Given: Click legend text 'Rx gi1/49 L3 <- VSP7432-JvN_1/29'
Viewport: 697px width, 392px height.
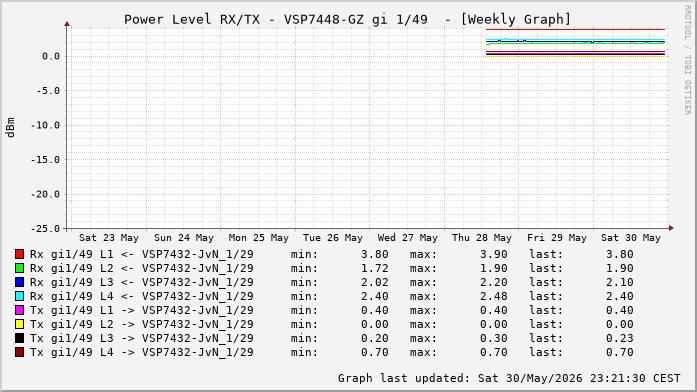Looking at the screenshot, I should 142,283.
